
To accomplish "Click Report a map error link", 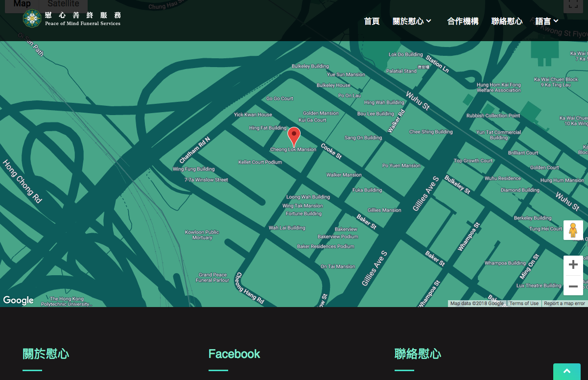I will [564, 304].
